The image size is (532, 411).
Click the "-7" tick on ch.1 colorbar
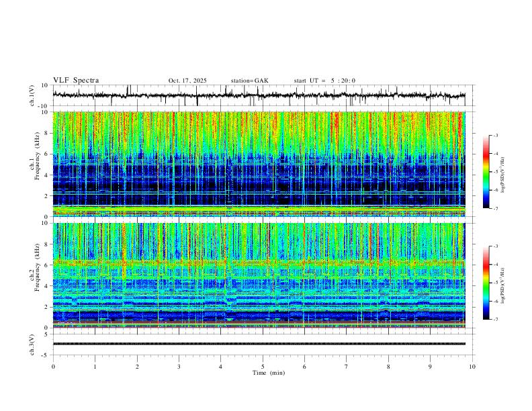[x=495, y=209]
